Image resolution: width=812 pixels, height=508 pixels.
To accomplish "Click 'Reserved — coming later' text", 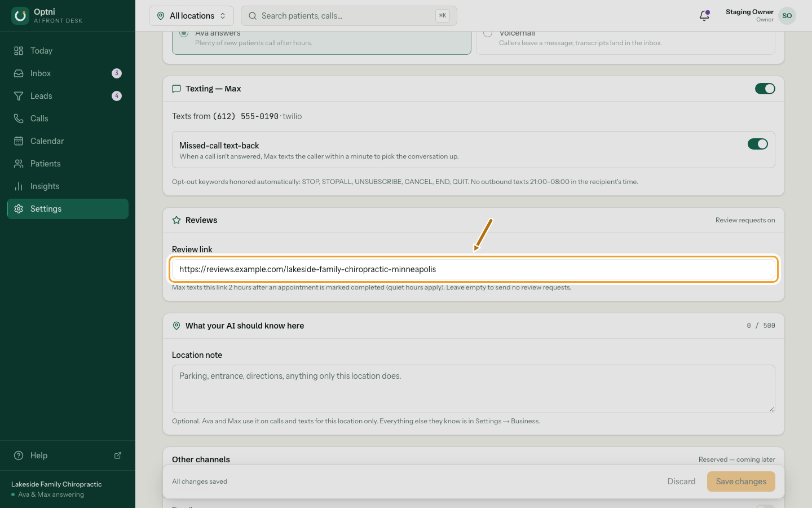I will 737,459.
